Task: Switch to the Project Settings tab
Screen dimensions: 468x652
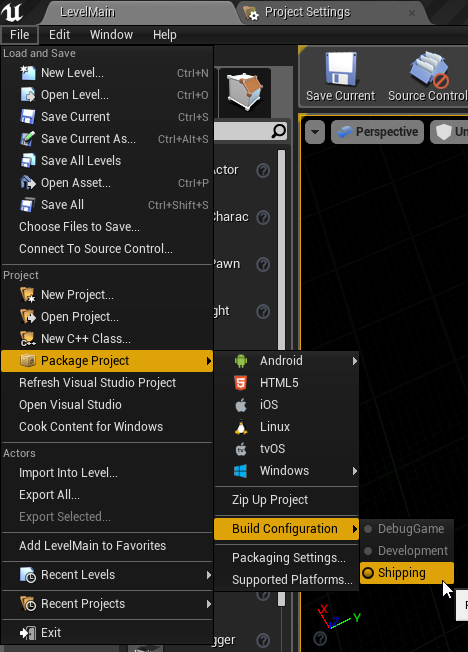Action: [x=333, y=12]
